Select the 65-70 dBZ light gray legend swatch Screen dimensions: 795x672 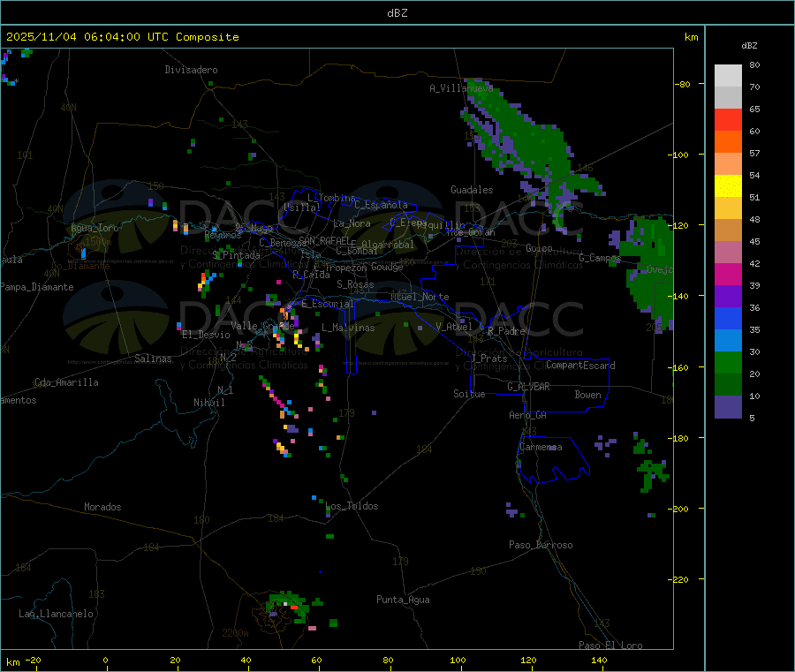pos(728,97)
